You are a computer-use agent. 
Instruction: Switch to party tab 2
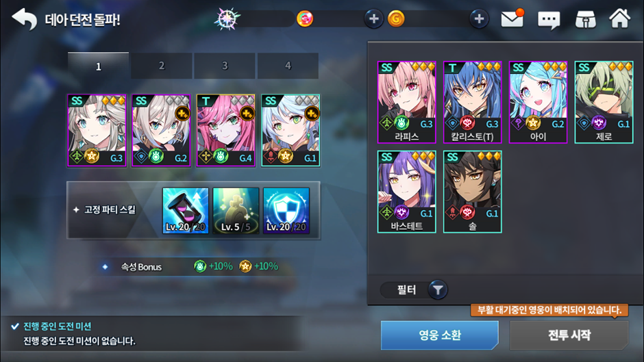click(162, 66)
